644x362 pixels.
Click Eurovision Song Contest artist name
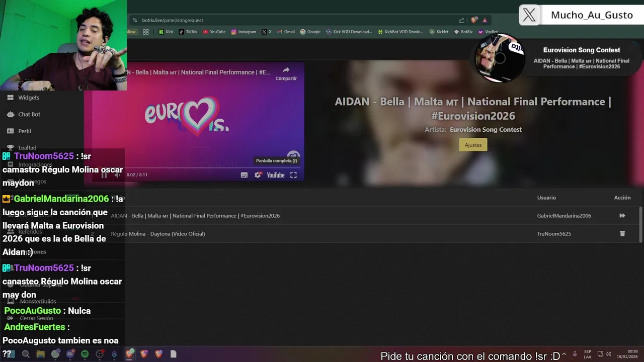coord(486,130)
